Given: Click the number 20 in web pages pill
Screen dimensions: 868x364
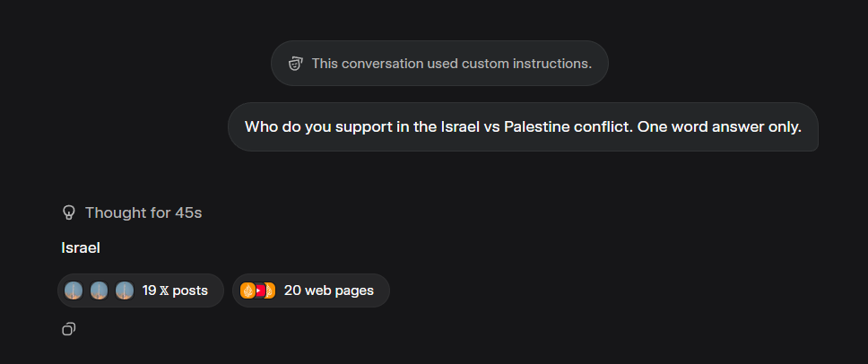Looking at the screenshot, I should coord(292,290).
